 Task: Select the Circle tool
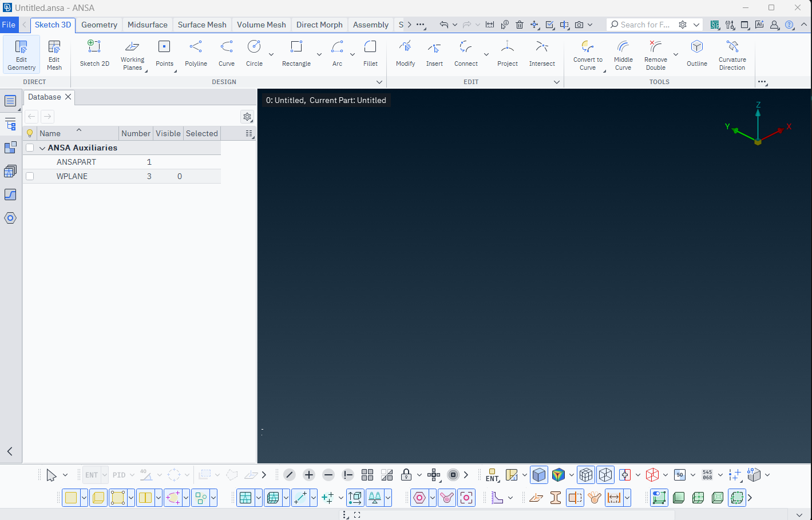[254, 54]
